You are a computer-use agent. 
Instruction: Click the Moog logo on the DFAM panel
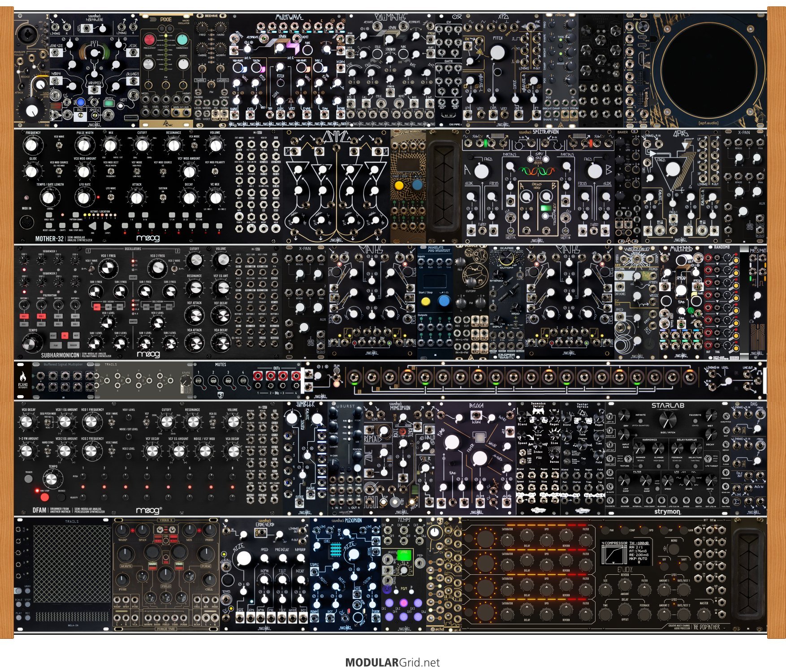click(x=148, y=510)
